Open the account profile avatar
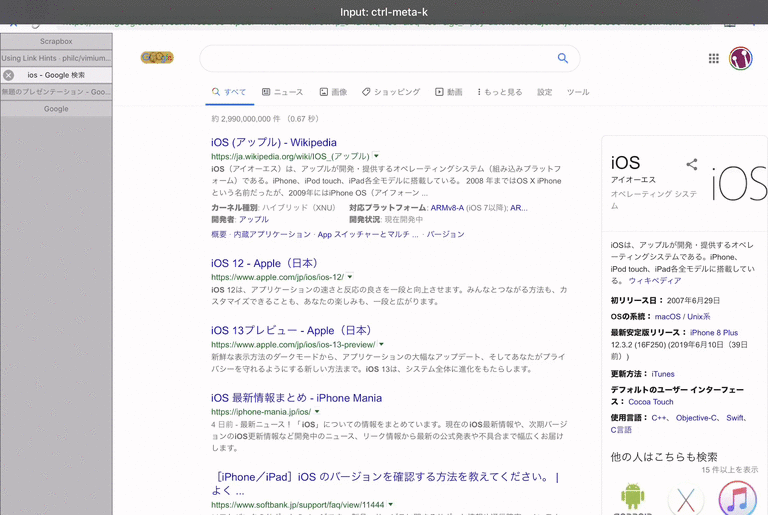The image size is (768, 515). pos(741,59)
